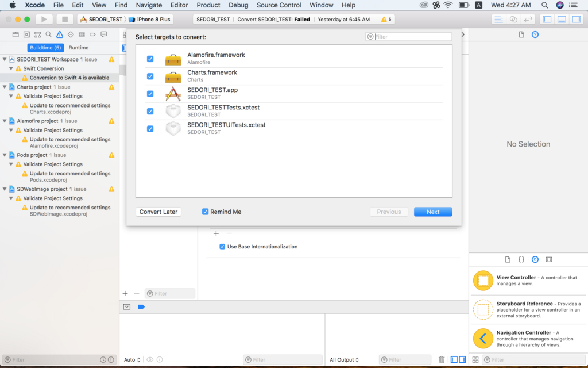Image resolution: width=588 pixels, height=368 pixels.
Task: Open the Media library icon
Action: 549,259
